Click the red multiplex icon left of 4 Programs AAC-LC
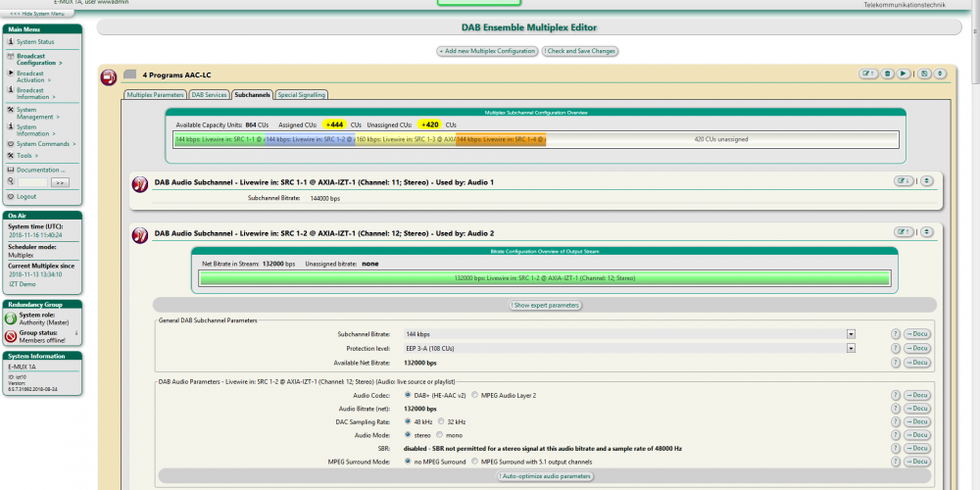 [109, 76]
